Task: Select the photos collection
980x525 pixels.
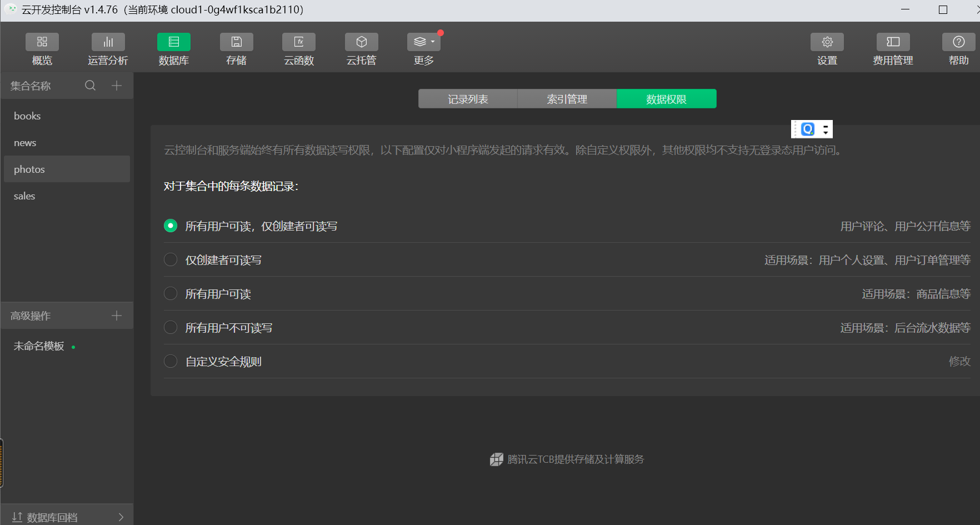Action: click(67, 169)
